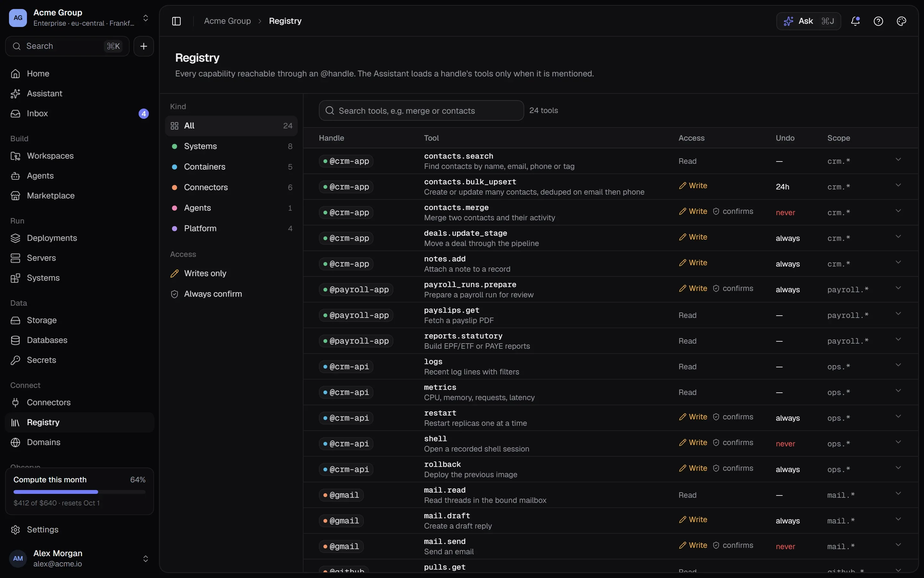Click the Registry library icon
The height and width of the screenshot is (578, 924).
coord(15,422)
